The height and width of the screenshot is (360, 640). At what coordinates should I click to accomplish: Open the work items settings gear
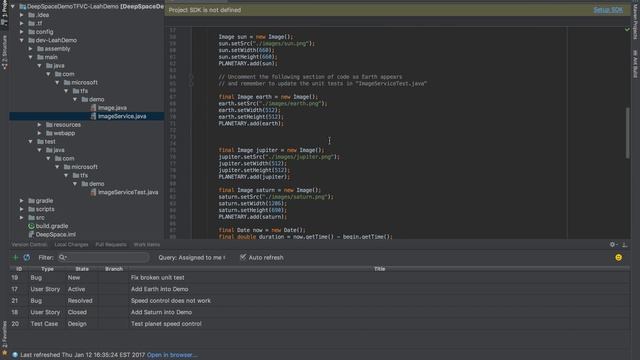(x=612, y=244)
